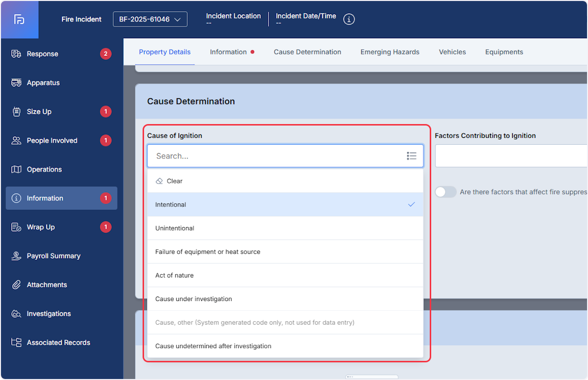Click the Incident Date/Time header text
The height and width of the screenshot is (380, 588).
pyautogui.click(x=306, y=16)
